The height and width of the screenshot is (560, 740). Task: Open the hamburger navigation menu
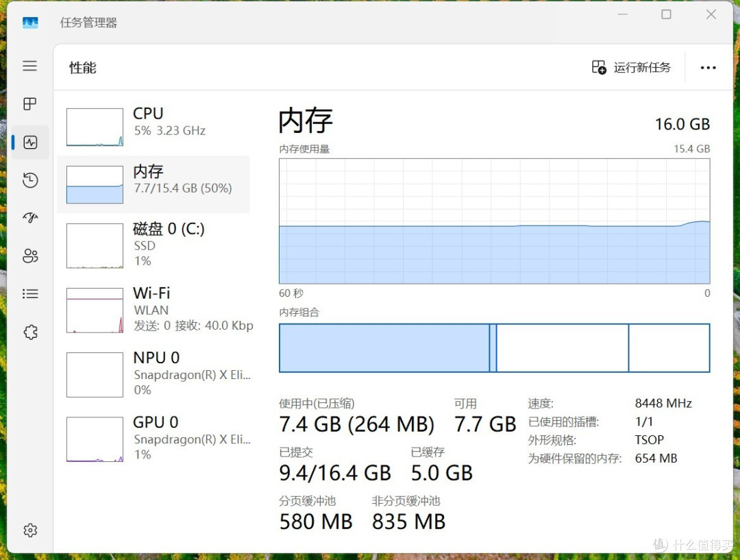coord(29,66)
